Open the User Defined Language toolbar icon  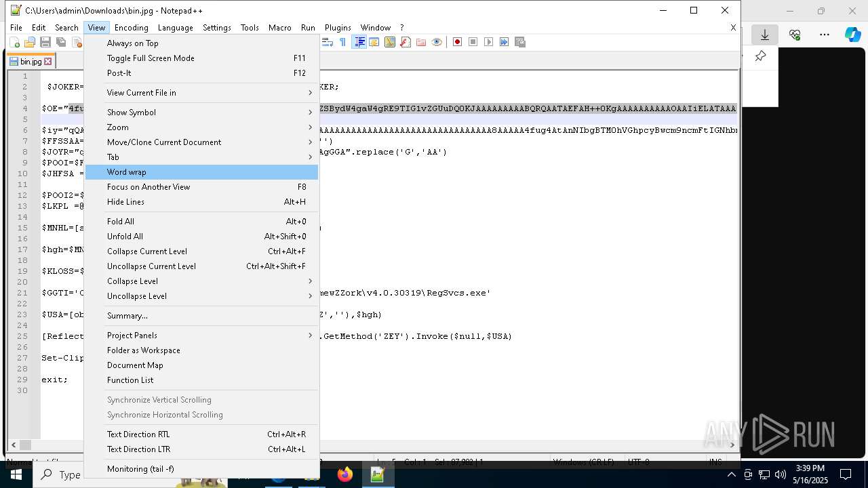tap(374, 42)
